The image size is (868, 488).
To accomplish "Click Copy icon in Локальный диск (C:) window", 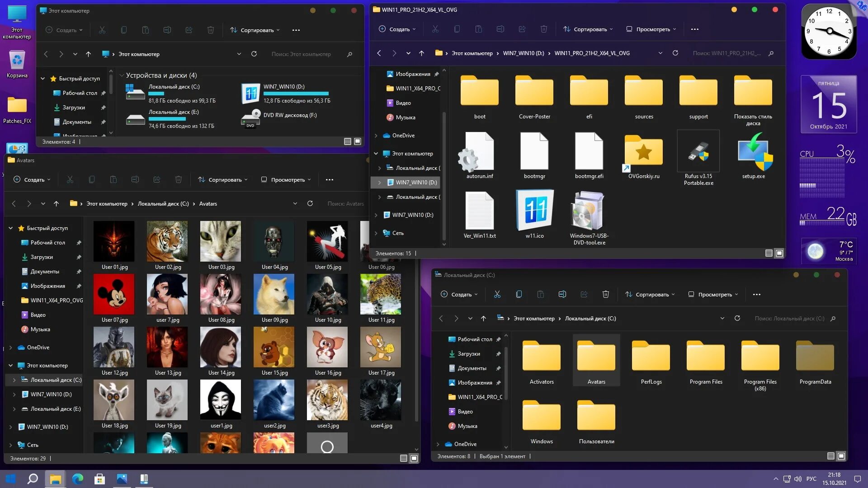I will coord(519,295).
